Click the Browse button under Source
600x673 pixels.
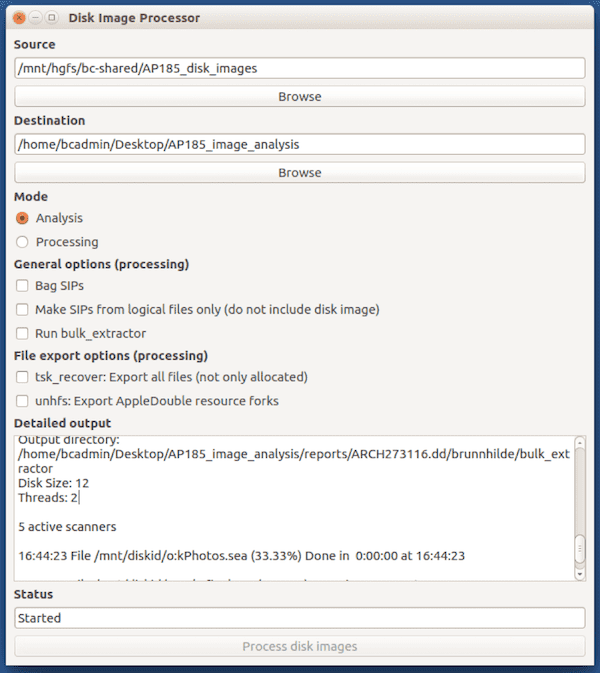click(300, 97)
